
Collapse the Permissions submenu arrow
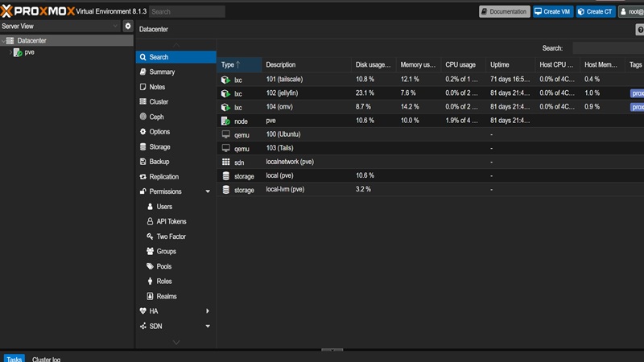coord(208,191)
